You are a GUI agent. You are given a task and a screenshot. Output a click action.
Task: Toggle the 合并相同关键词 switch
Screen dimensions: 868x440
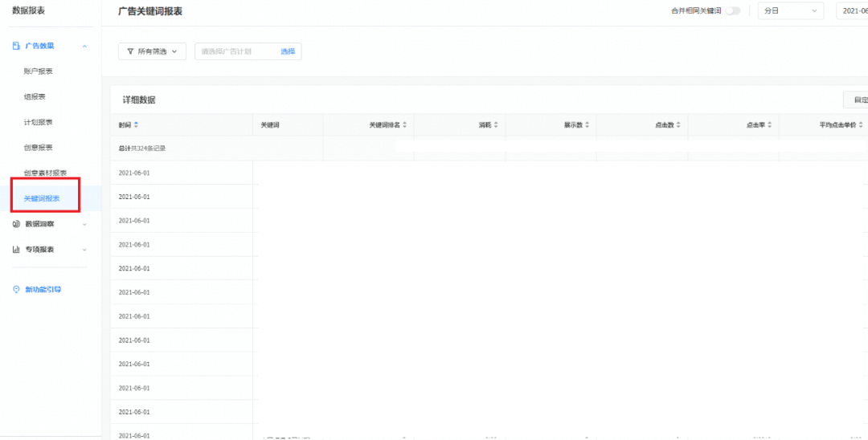click(732, 11)
